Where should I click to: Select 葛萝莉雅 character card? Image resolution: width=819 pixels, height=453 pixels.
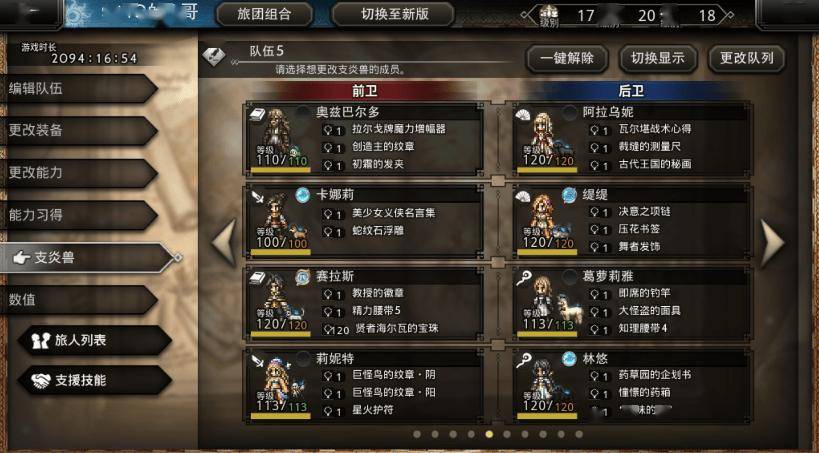coord(632,304)
